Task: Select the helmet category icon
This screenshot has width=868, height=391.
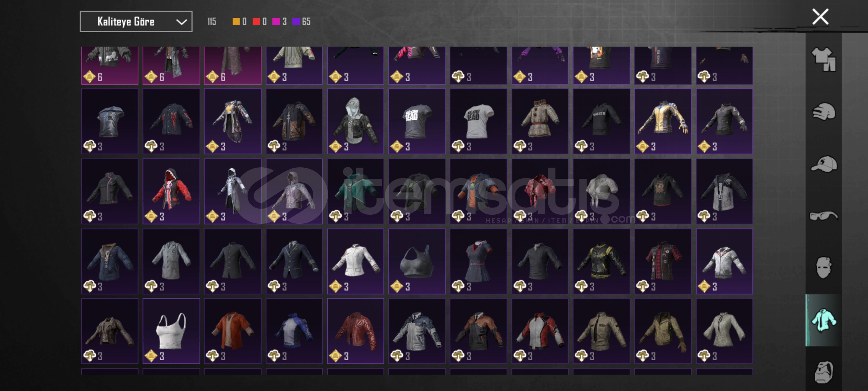Action: coord(824,112)
